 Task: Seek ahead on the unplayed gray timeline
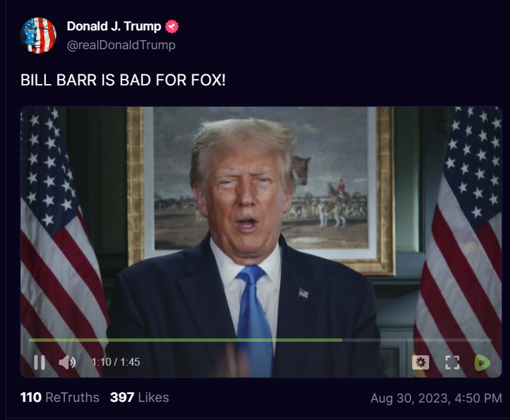point(417,340)
